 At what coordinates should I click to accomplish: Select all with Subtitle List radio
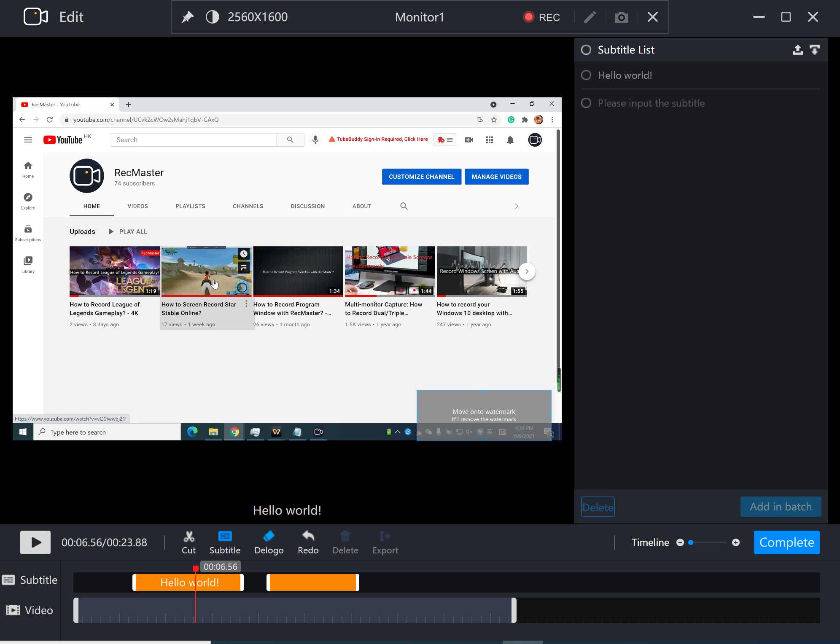pyautogui.click(x=586, y=50)
